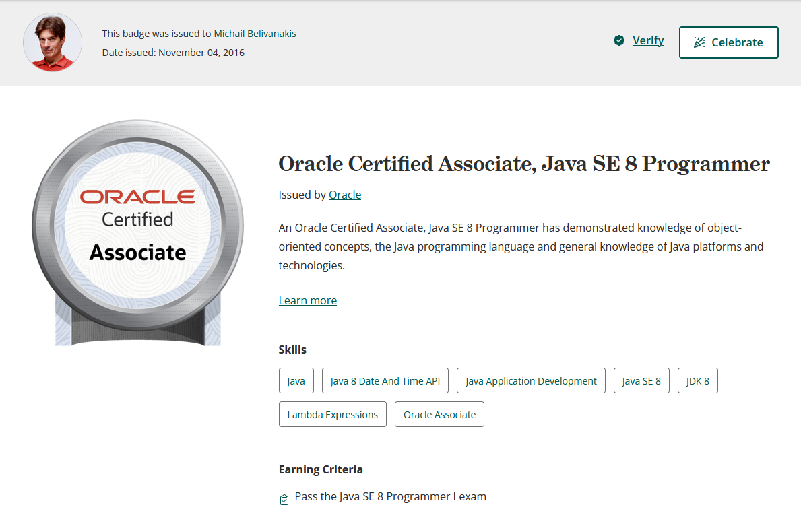
Task: Click the verified checkmark icon
Action: pos(619,40)
